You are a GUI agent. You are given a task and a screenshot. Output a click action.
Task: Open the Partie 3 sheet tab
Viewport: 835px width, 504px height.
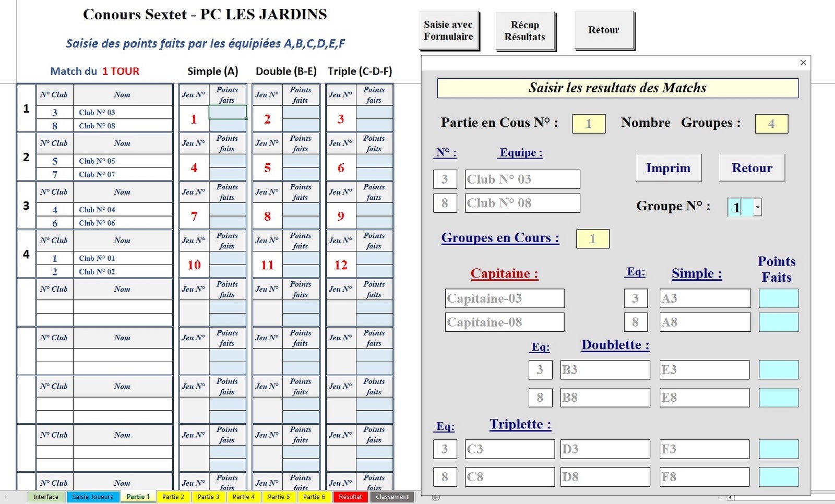pyautogui.click(x=208, y=497)
